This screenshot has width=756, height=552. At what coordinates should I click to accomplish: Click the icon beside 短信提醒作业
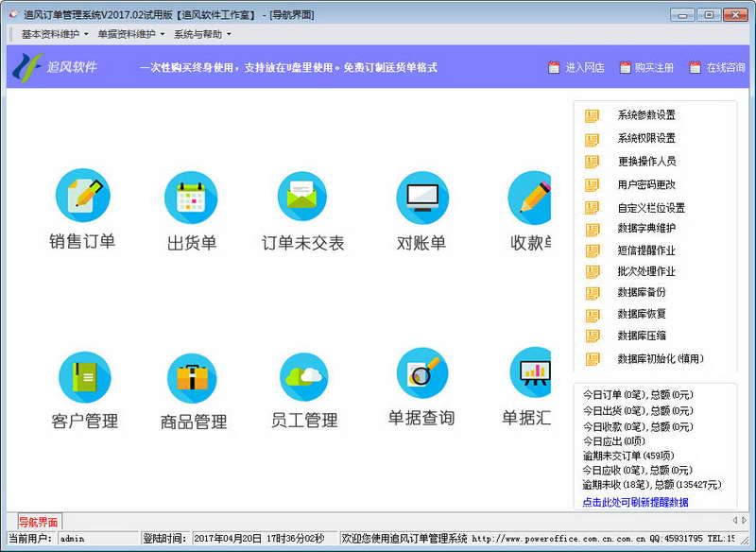tap(592, 251)
